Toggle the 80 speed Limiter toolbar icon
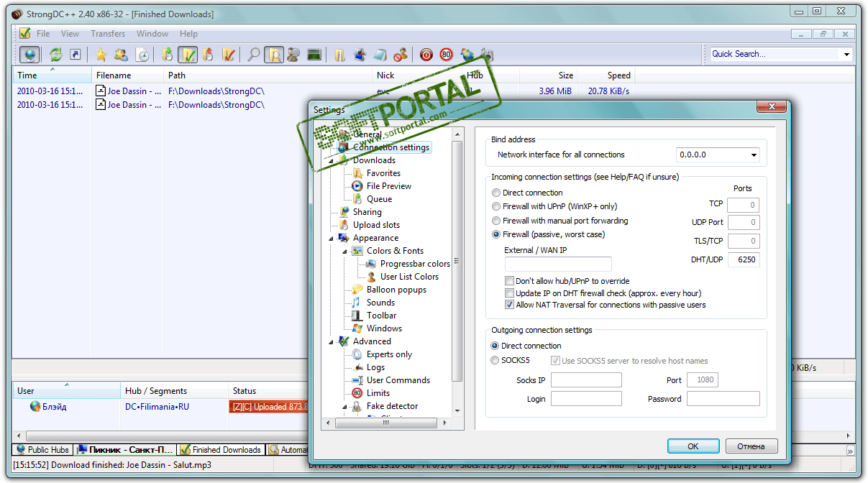The width and height of the screenshot is (868, 483). (447, 54)
